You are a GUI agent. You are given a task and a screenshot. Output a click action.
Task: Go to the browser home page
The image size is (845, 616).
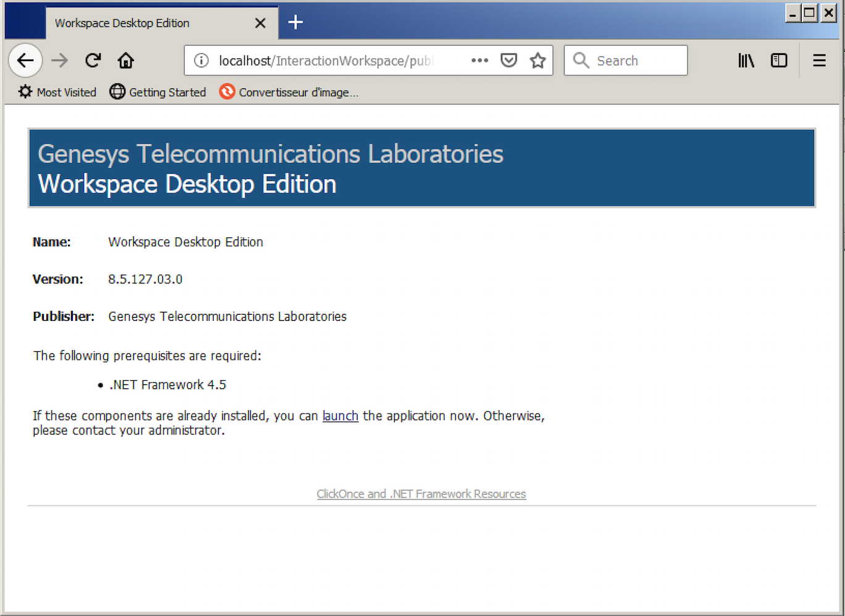point(125,60)
